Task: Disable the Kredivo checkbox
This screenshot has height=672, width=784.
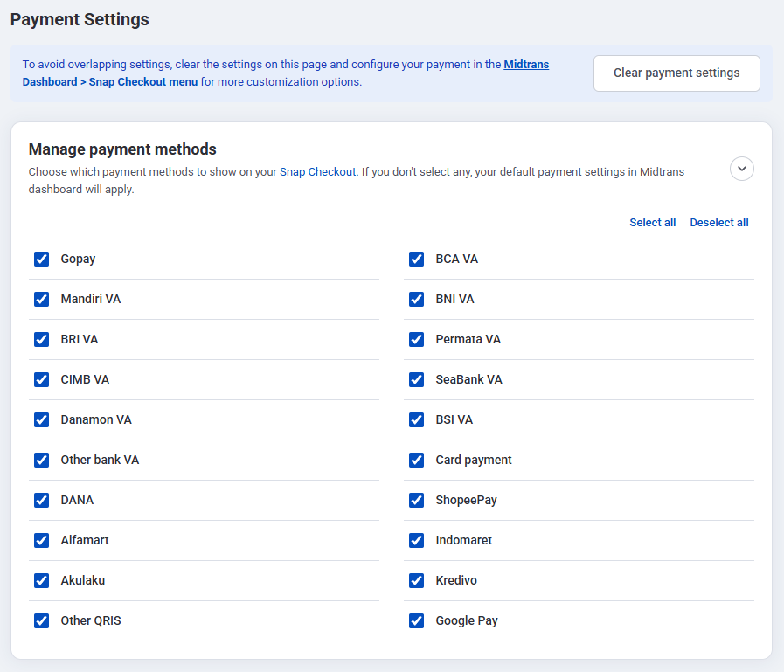Action: coord(417,580)
